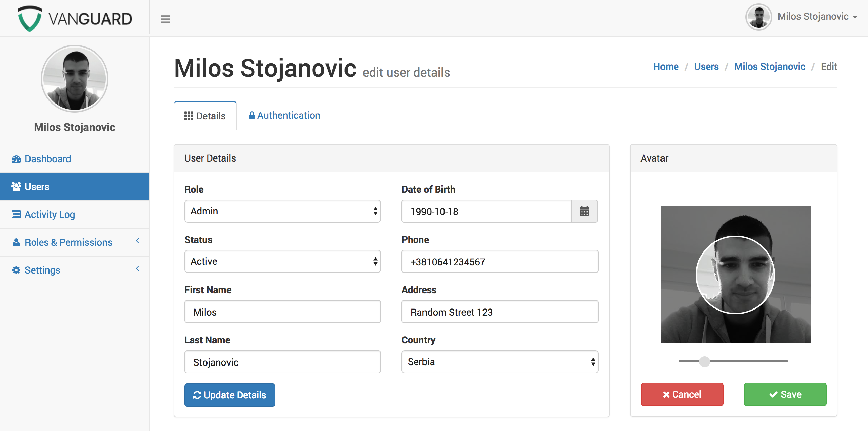This screenshot has height=431, width=868.
Task: Click the avatar crop image area
Action: pos(736,275)
